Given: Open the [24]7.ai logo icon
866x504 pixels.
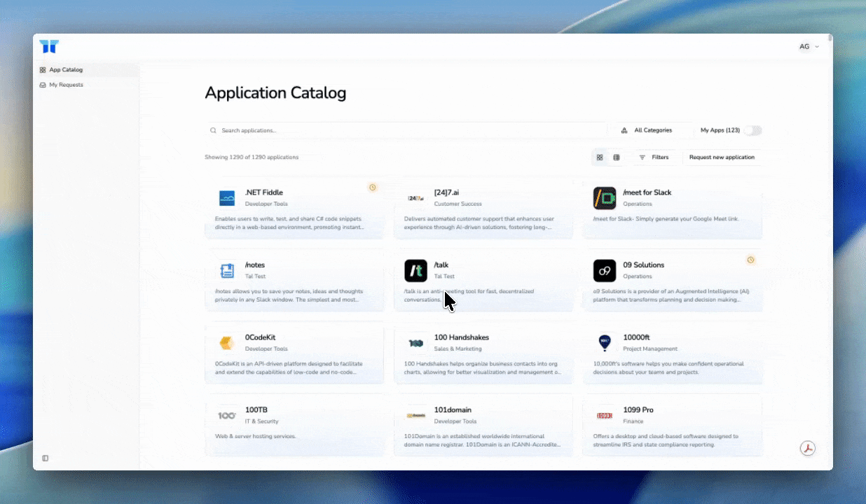Looking at the screenshot, I should tap(416, 198).
